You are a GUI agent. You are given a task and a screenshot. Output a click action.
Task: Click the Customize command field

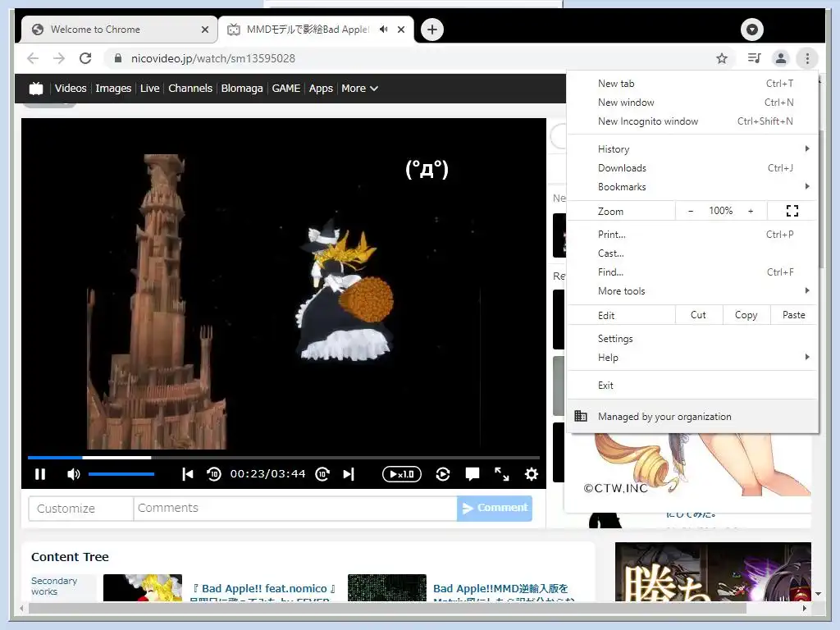[x=81, y=508]
